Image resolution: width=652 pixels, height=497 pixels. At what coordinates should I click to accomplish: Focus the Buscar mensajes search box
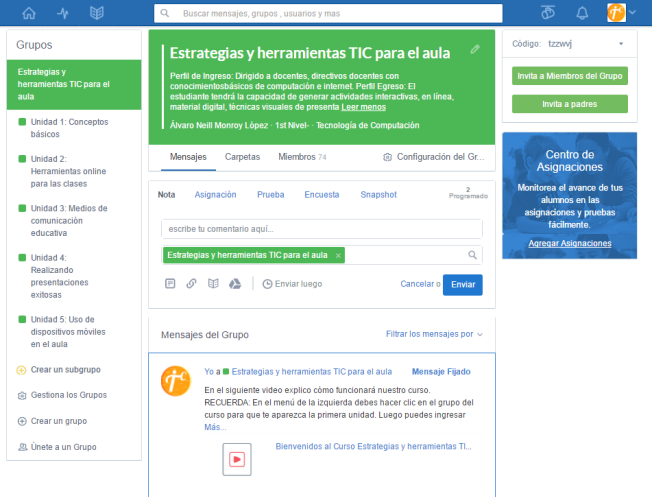pos(328,13)
